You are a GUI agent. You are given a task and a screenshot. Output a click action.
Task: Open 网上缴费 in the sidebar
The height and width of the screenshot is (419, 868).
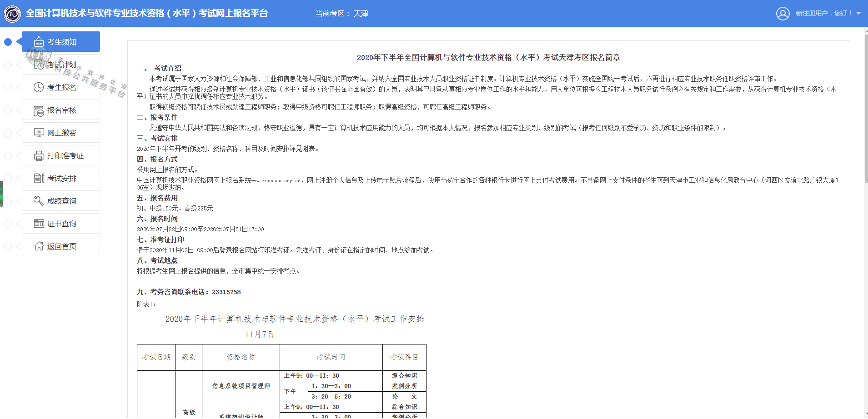61,133
